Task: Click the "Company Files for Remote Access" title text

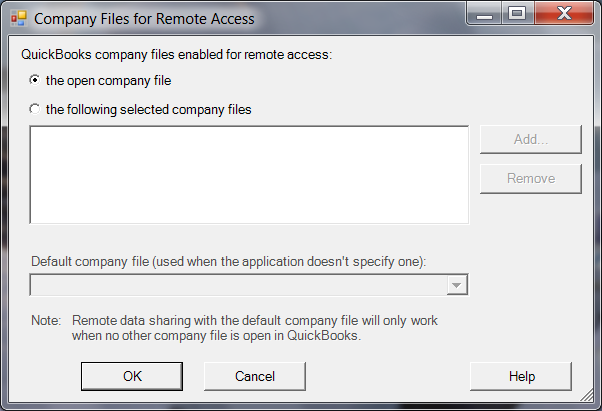Action: pos(144,18)
